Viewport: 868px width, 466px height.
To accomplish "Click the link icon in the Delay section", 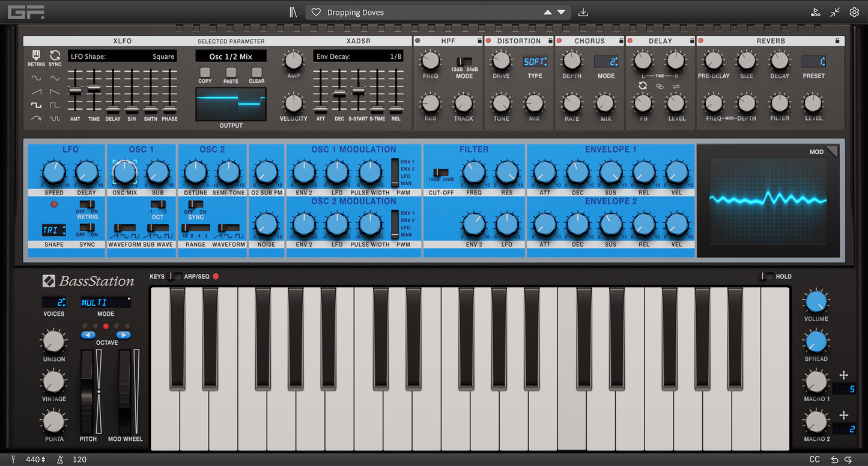I will pos(660,86).
